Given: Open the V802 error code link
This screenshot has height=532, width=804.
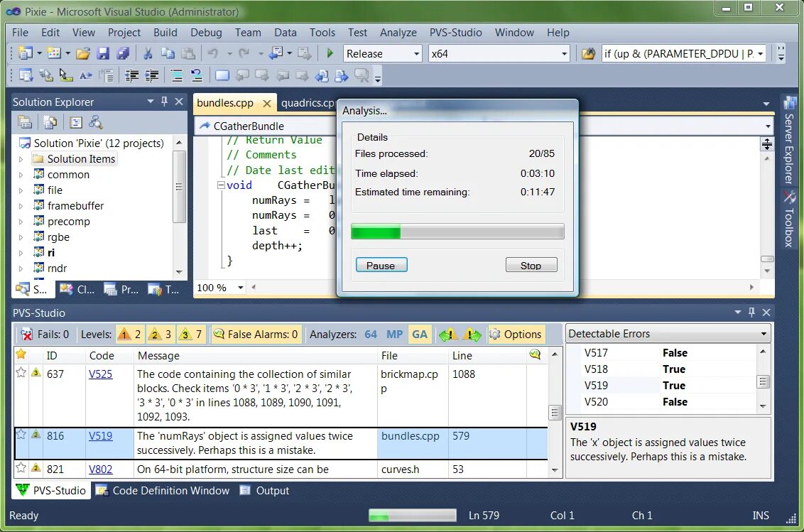Looking at the screenshot, I should (101, 469).
